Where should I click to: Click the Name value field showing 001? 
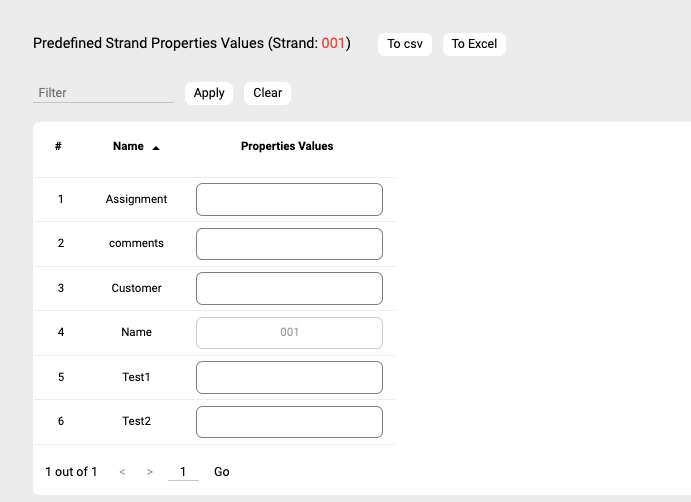[x=289, y=333]
